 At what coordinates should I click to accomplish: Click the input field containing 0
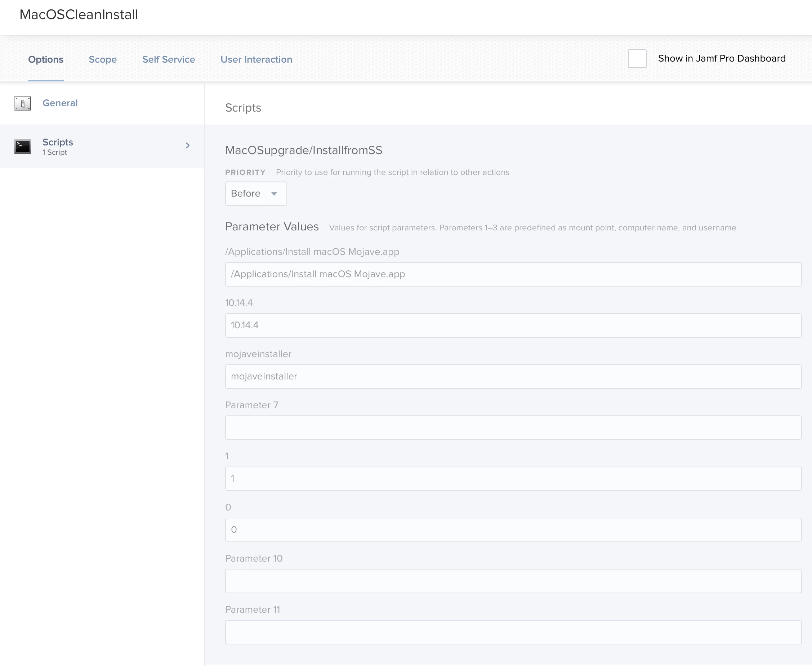click(513, 530)
